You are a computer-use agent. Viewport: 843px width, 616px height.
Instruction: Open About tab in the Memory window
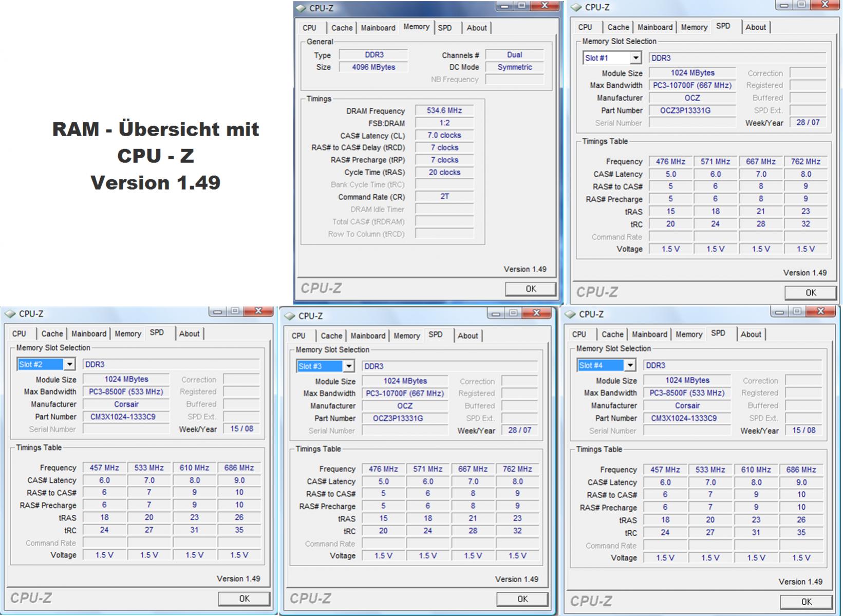(x=477, y=28)
